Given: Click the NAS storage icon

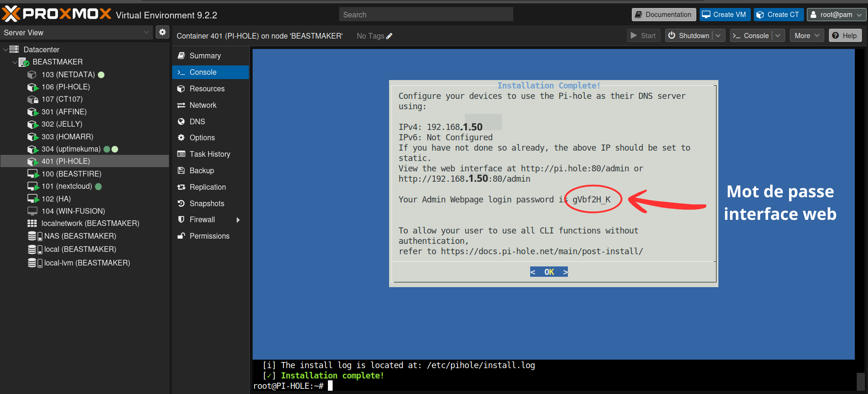Looking at the screenshot, I should tap(35, 236).
